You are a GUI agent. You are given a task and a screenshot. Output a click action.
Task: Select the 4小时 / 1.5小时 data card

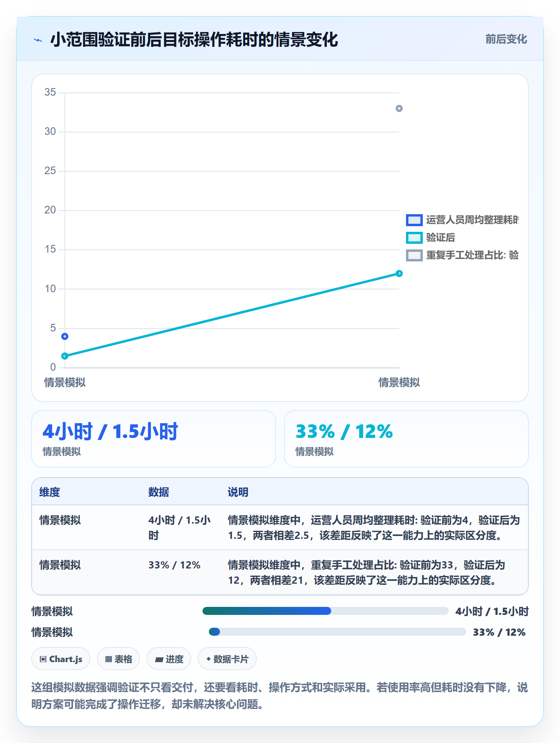154,439
